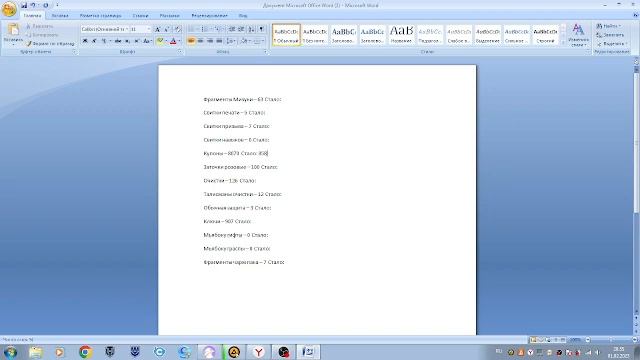Toggle center paragraph alignment
The image size is (640, 360).
coord(200,41)
